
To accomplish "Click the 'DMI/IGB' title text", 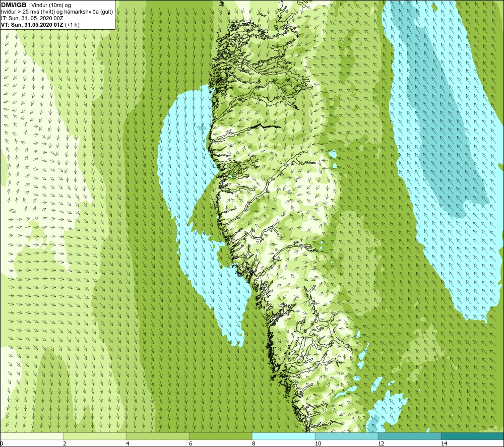I will [x=14, y=5].
